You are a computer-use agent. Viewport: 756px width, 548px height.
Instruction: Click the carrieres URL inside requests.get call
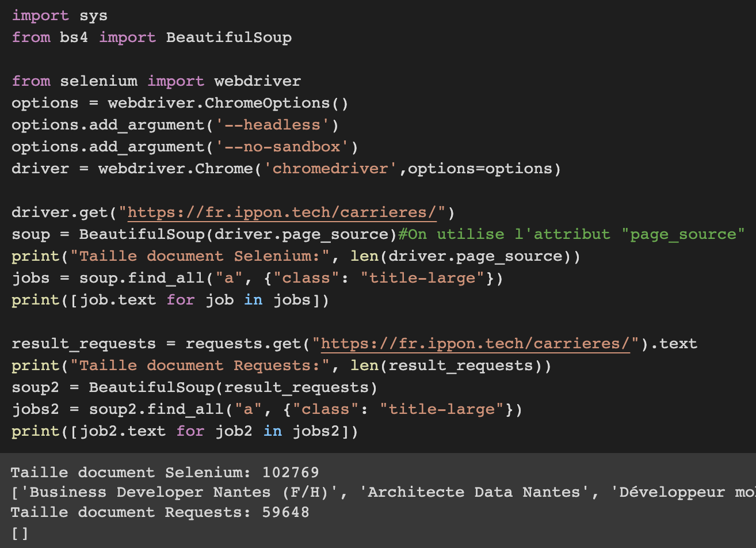[x=474, y=343]
